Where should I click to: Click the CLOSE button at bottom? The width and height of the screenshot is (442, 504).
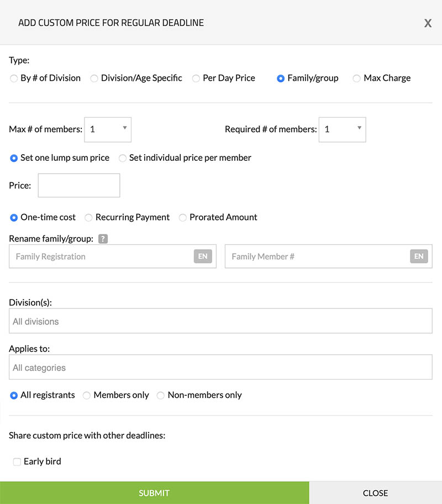pos(375,493)
